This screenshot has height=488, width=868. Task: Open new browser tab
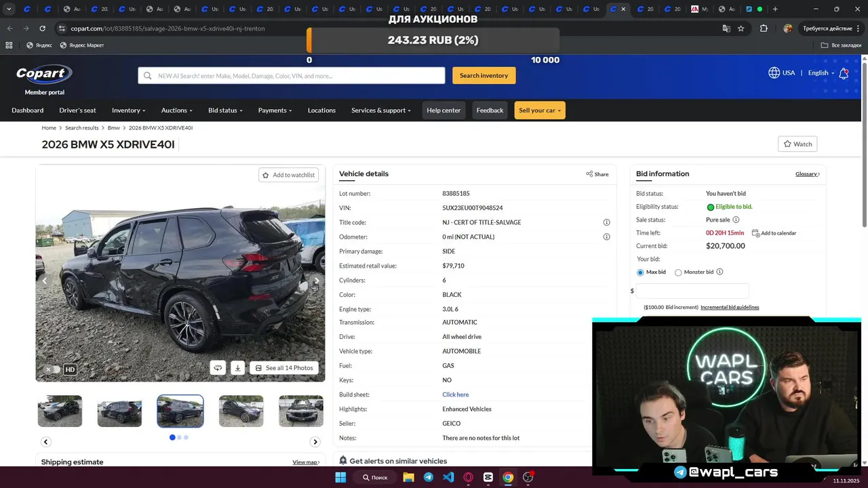[x=775, y=9]
